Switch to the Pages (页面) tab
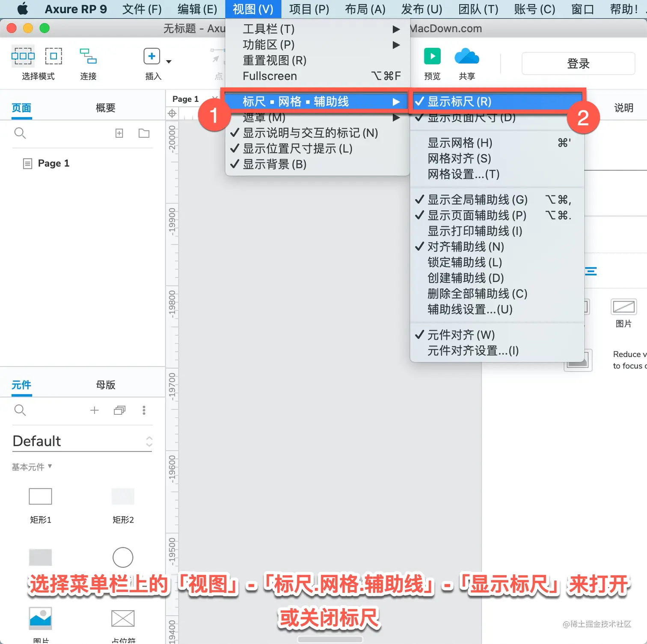 (21, 108)
